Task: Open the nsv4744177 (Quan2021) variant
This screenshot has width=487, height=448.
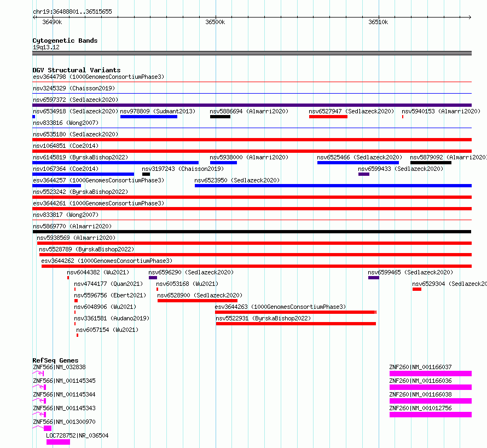Action: click(x=108, y=284)
